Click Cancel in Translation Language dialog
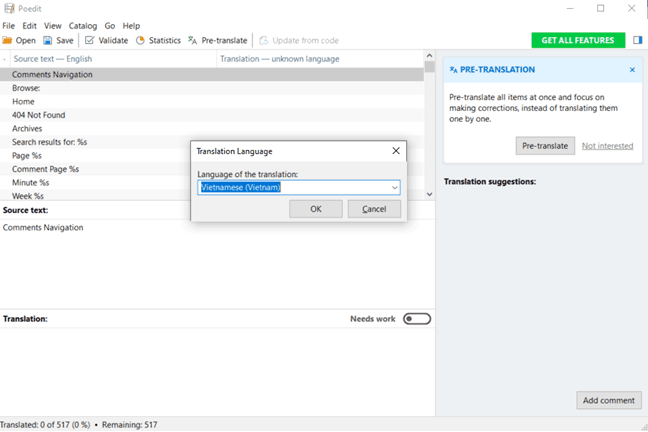 pos(374,209)
